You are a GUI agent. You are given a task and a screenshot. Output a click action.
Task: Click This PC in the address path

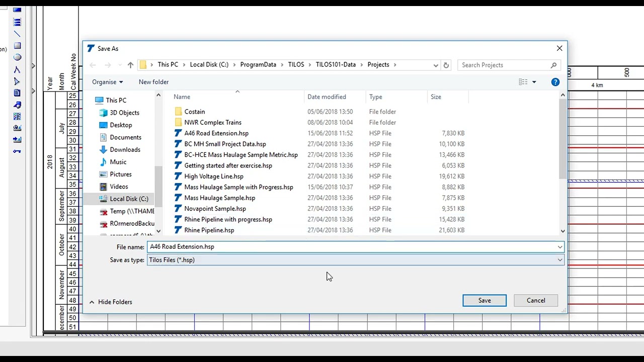click(x=168, y=65)
